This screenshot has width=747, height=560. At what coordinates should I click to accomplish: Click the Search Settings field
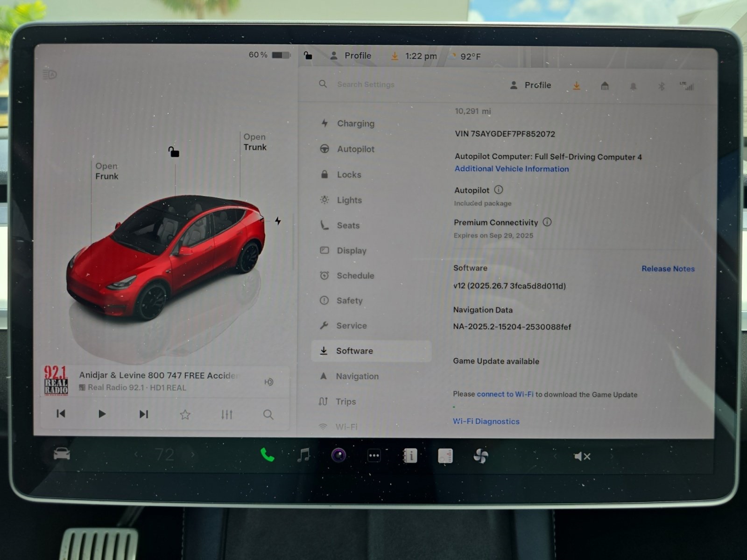point(366,84)
